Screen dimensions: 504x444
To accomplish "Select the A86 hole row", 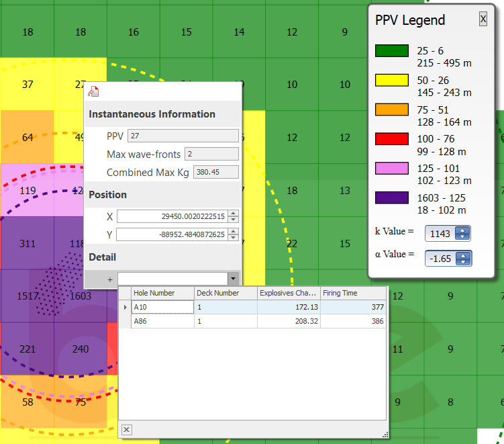I will 162,322.
